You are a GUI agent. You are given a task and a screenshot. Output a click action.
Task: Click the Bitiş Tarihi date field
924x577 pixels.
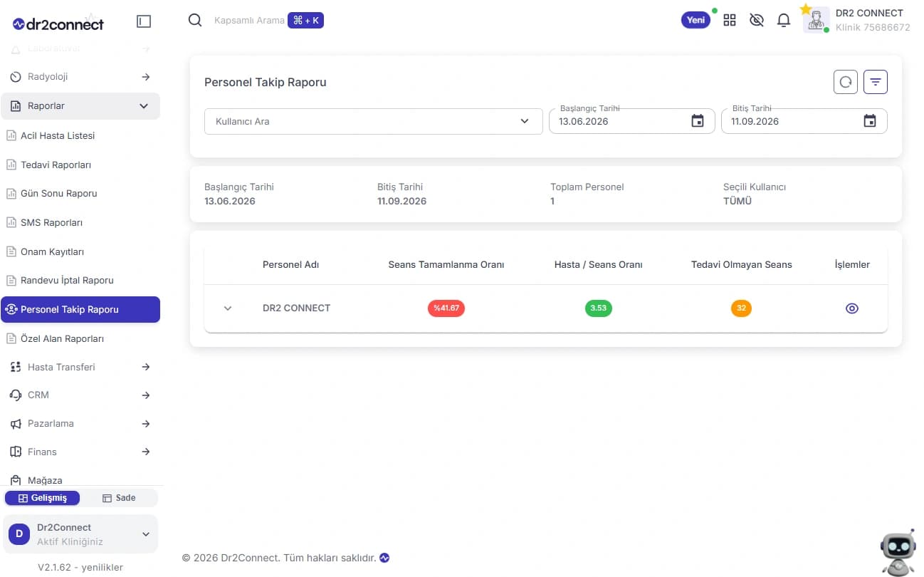pos(804,121)
